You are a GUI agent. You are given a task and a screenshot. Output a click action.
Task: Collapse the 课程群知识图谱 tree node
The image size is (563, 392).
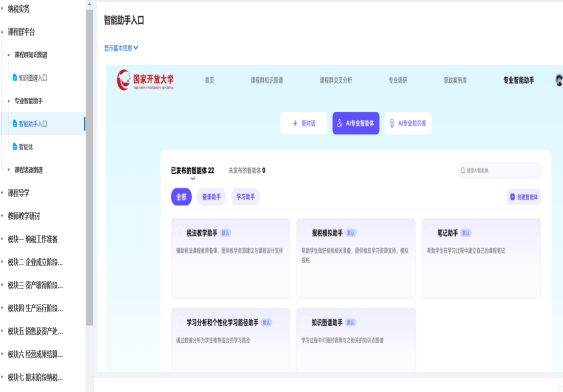[x=9, y=55]
